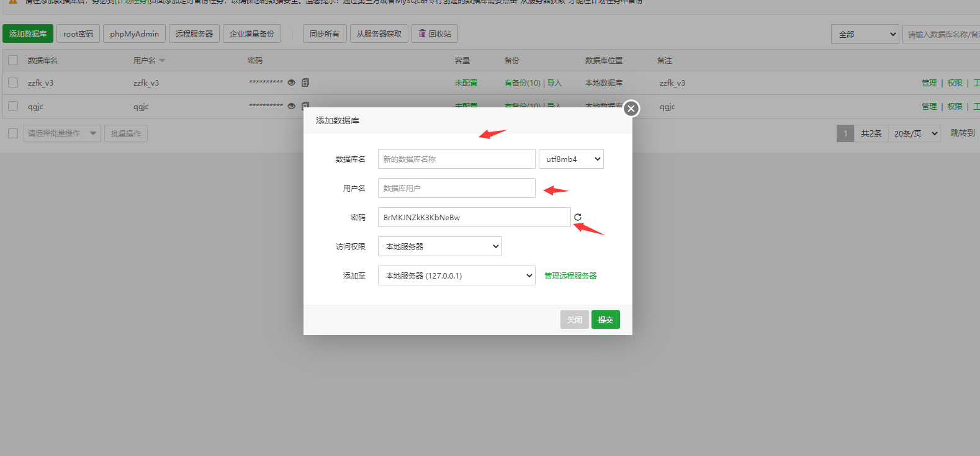Close the add database dialog with X
Viewport: 980px width, 456px height.
631,109
